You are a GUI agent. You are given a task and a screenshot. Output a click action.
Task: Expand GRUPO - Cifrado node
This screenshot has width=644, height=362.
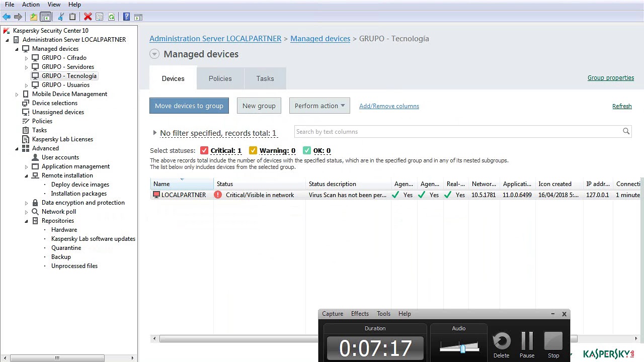click(26, 58)
